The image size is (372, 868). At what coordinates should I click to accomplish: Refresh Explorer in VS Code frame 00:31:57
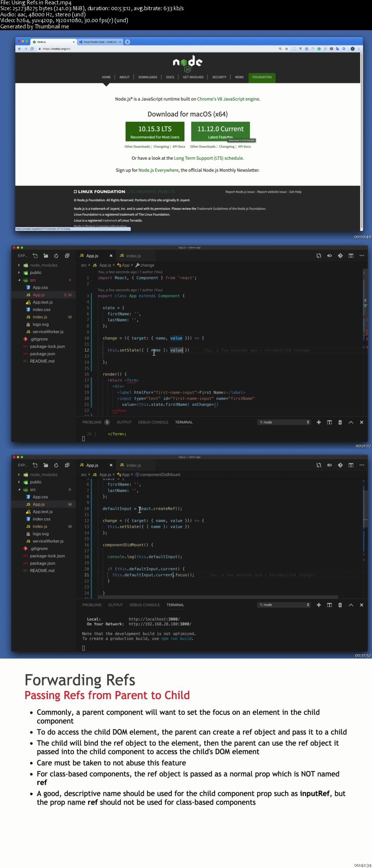(x=56, y=465)
